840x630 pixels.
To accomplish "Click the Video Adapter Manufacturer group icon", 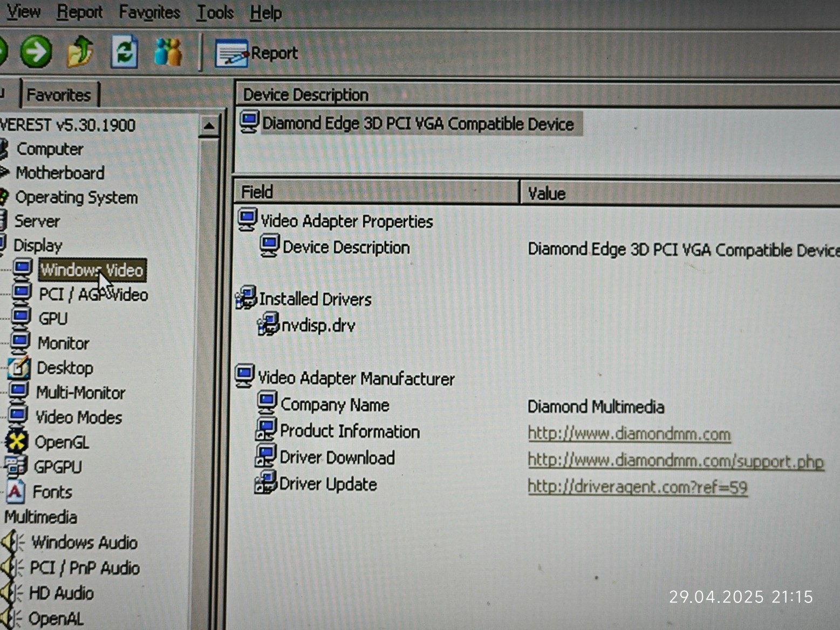I will tap(244, 376).
